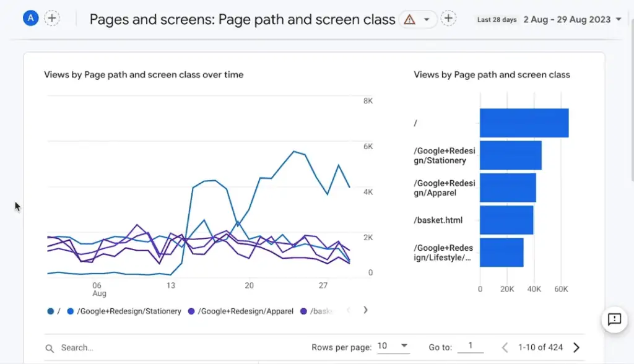
Task: Click the previous page chevron icon
Action: pyautogui.click(x=505, y=348)
